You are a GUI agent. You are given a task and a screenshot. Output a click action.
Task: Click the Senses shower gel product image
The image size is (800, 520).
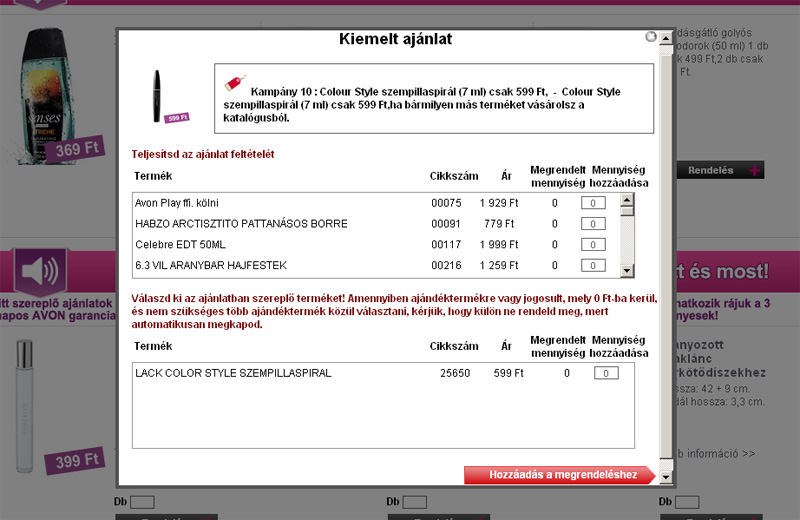[x=45, y=94]
